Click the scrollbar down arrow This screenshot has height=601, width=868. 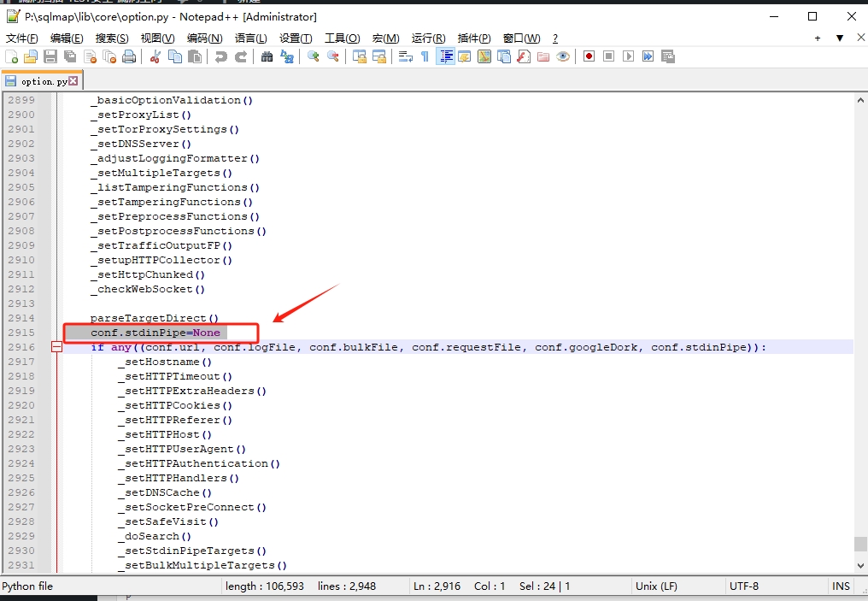coord(860,566)
